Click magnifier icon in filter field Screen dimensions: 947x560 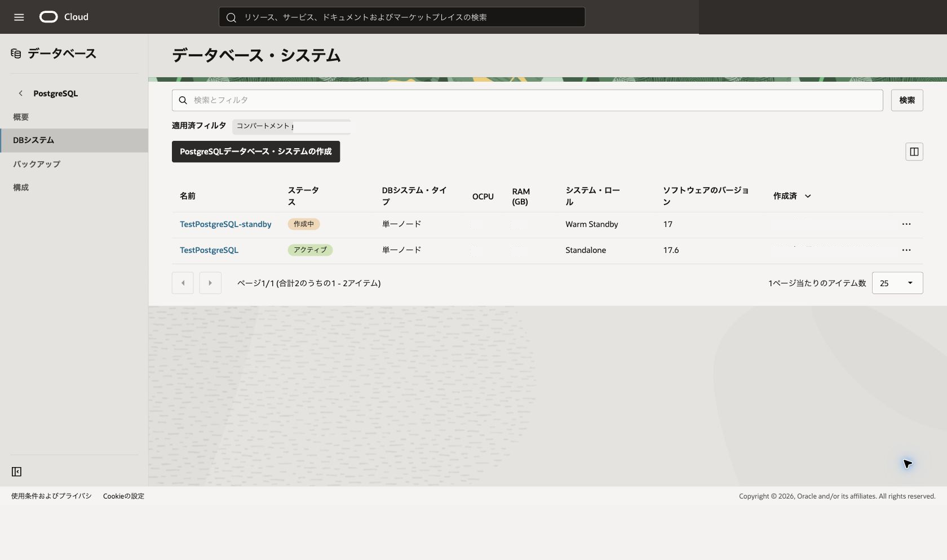click(183, 100)
